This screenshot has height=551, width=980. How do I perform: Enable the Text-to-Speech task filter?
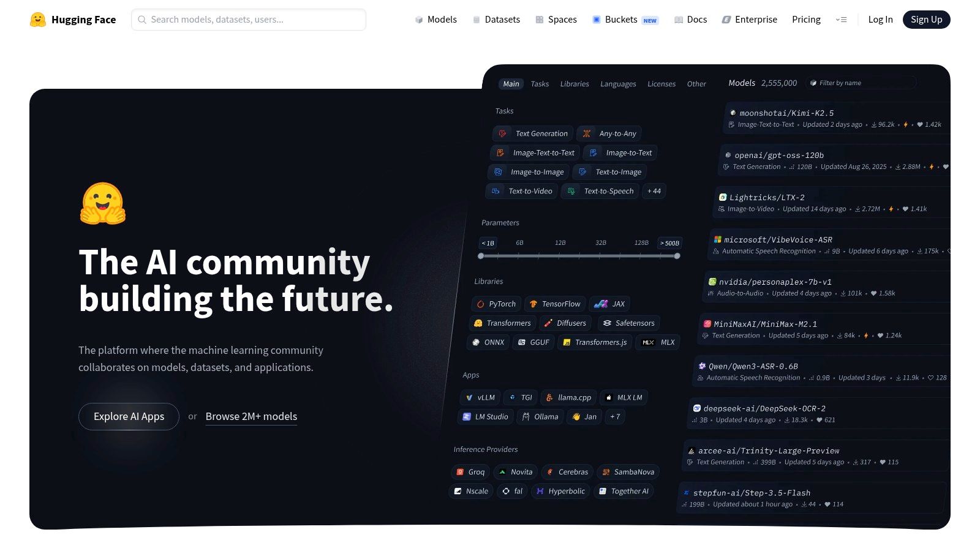click(x=600, y=191)
